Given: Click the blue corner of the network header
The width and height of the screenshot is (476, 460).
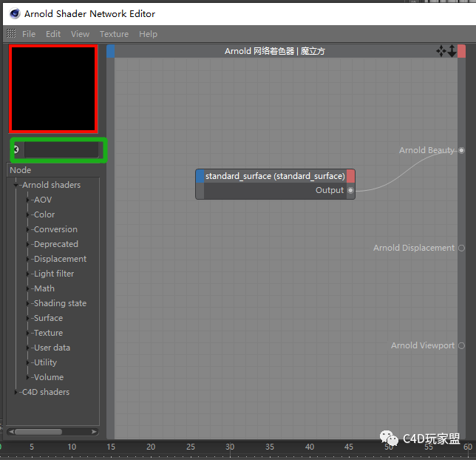Looking at the screenshot, I should (x=111, y=51).
